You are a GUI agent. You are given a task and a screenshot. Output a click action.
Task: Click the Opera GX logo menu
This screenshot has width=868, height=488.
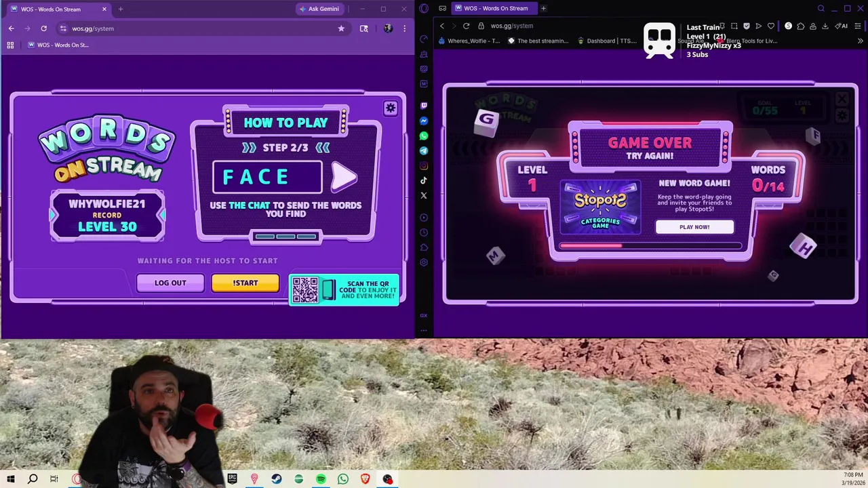tap(424, 8)
